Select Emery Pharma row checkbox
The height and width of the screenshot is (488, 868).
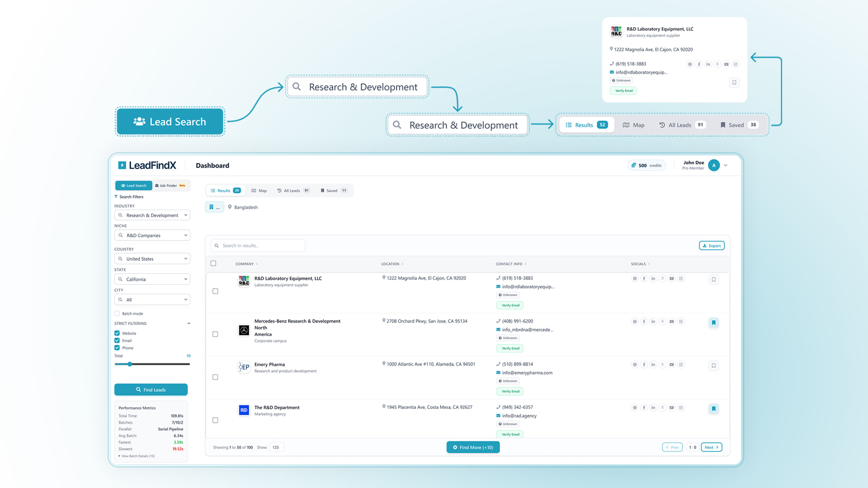215,377
